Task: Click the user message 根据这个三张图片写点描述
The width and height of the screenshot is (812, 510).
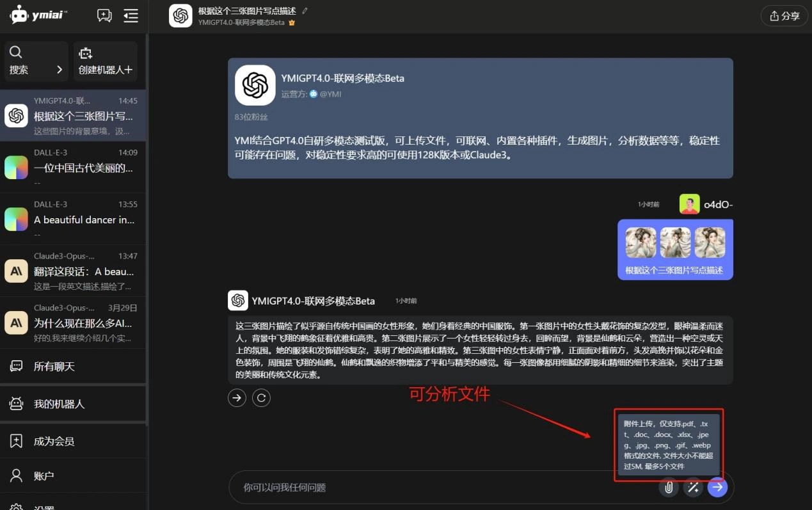Action: [674, 270]
